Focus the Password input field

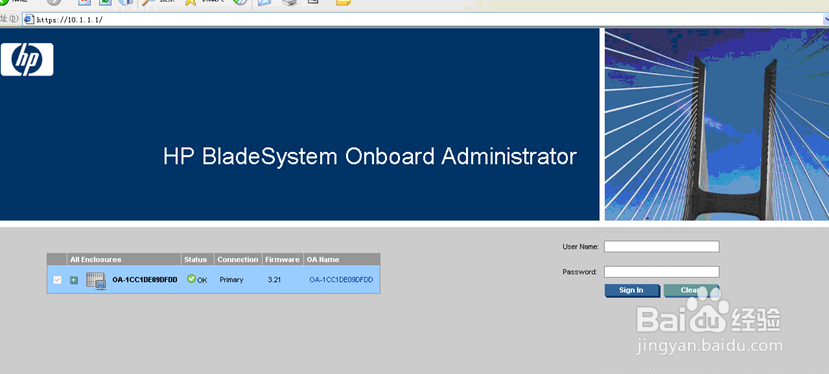click(662, 272)
